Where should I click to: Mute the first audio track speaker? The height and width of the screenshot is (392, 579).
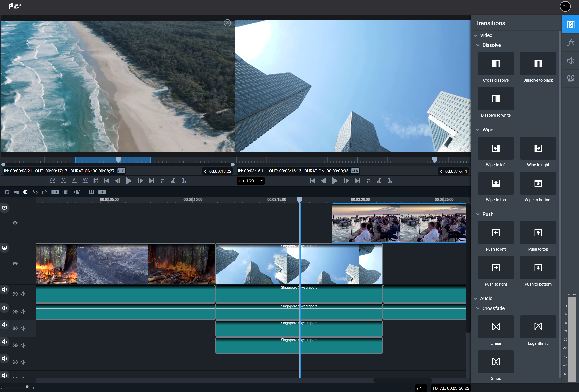point(23,294)
